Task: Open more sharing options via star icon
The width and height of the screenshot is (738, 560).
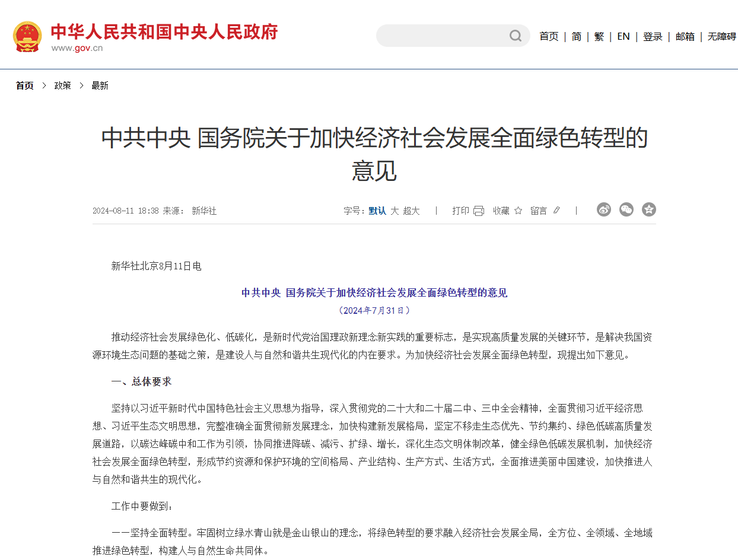Action: 648,209
